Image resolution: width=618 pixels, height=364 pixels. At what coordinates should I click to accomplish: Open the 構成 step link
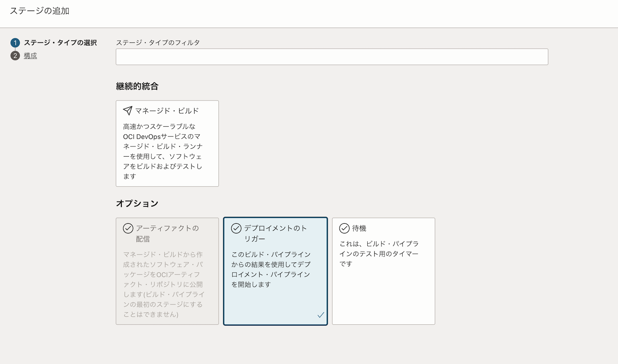click(x=30, y=56)
